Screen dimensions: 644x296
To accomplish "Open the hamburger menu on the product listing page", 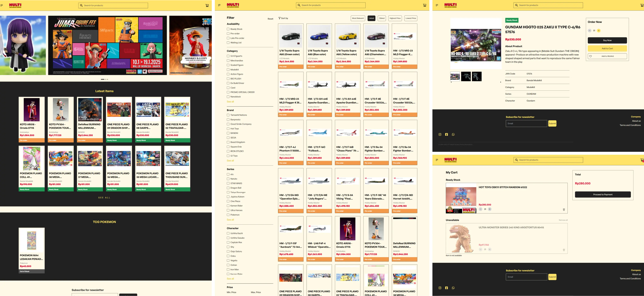I will point(219,5).
